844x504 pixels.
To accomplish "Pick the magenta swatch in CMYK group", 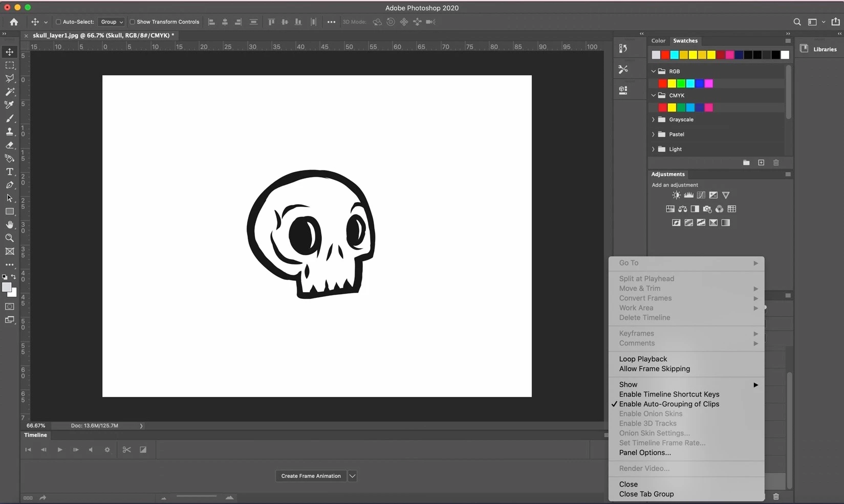I will pyautogui.click(x=708, y=107).
